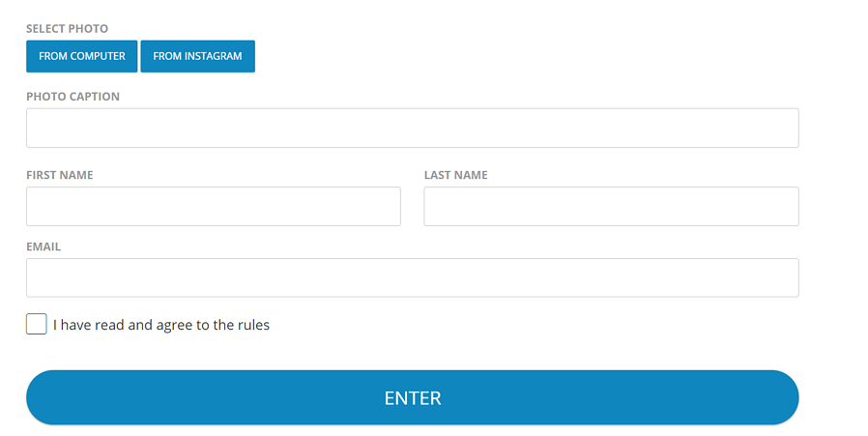The image size is (868, 436).
Task: Import a photo via From Instagram
Action: (x=197, y=56)
